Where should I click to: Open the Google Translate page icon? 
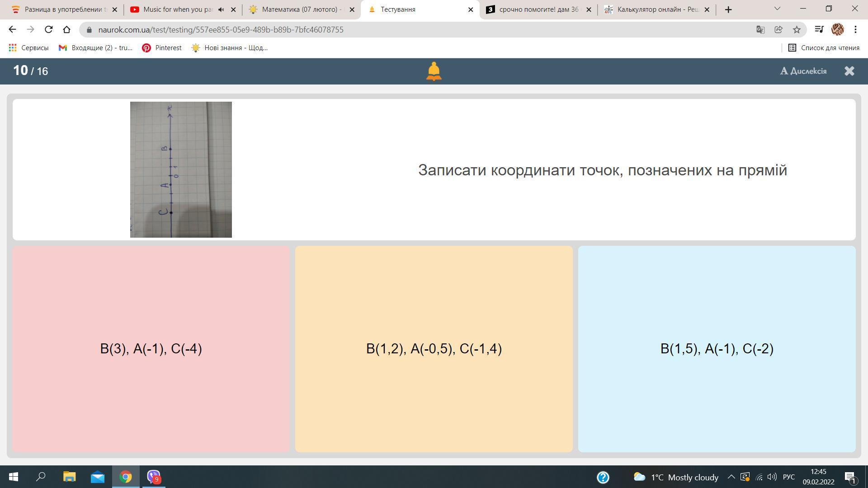coord(760,30)
